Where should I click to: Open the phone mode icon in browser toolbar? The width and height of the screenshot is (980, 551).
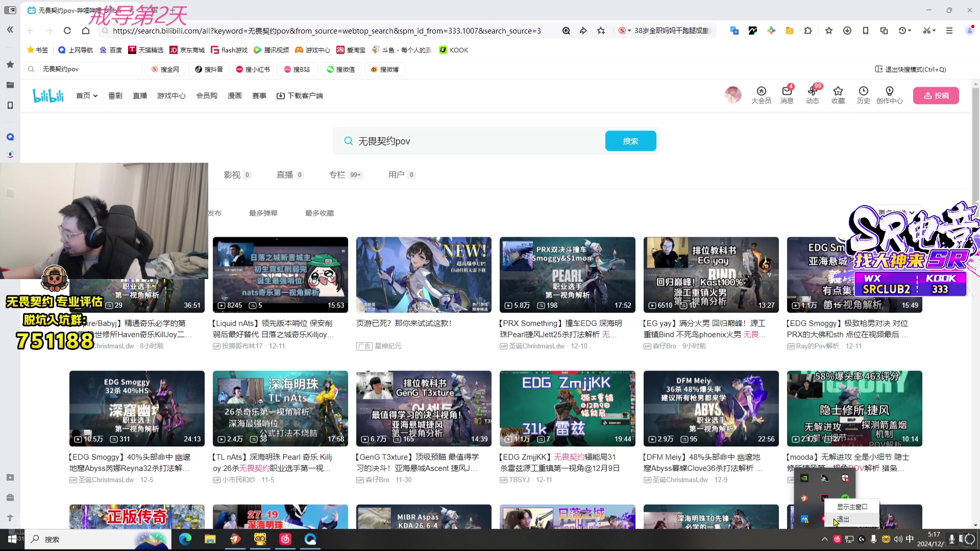pyautogui.click(x=866, y=31)
